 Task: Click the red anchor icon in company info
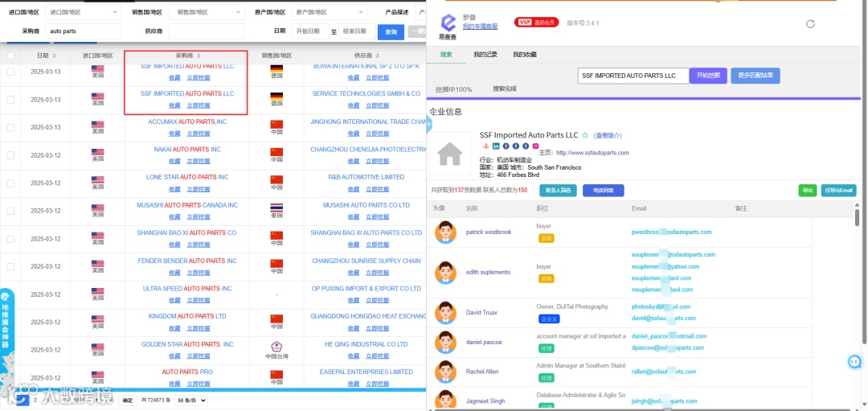485,146
